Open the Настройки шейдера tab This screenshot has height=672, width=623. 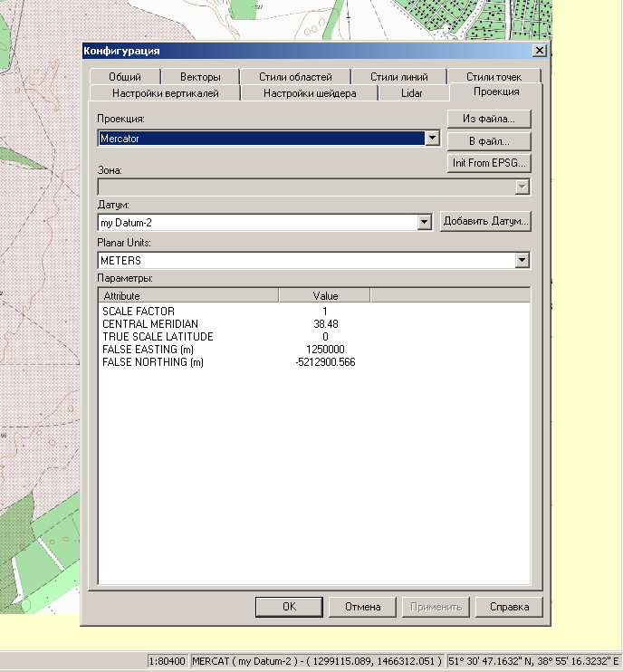310,93
